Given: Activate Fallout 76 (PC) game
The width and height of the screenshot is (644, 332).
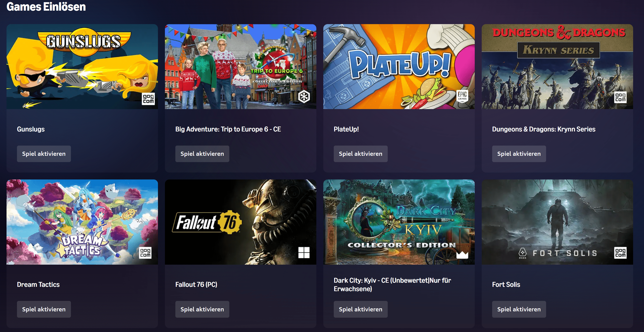Looking at the screenshot, I should [202, 309].
